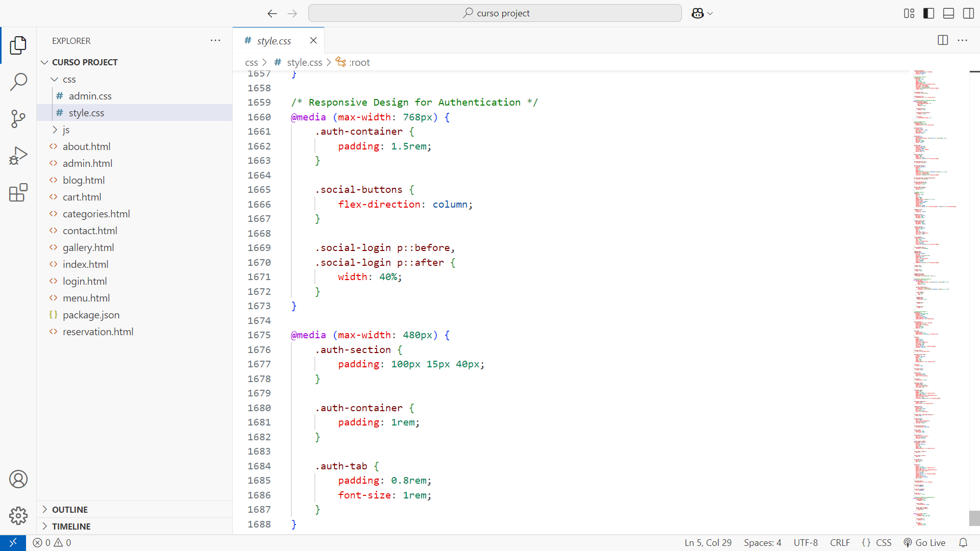Open the Manage gear icon
The height and width of the screenshot is (551, 980).
[18, 516]
